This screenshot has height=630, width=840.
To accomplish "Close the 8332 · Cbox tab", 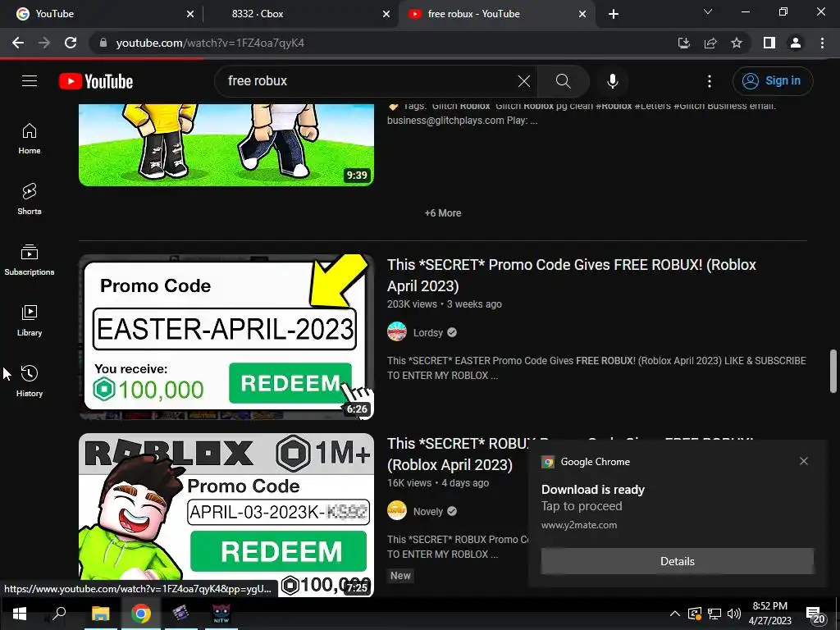I will click(386, 14).
